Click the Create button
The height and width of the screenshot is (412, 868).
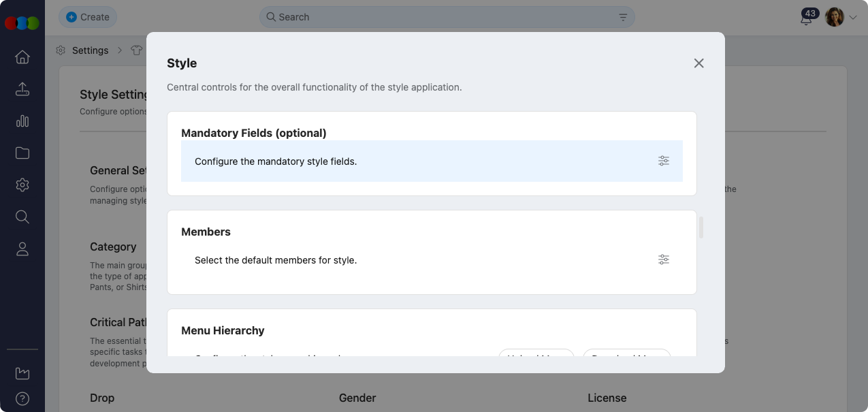coord(87,16)
